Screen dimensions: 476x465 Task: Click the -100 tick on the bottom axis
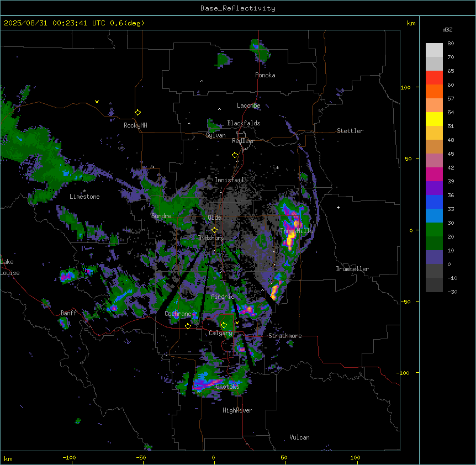pyautogui.click(x=69, y=457)
